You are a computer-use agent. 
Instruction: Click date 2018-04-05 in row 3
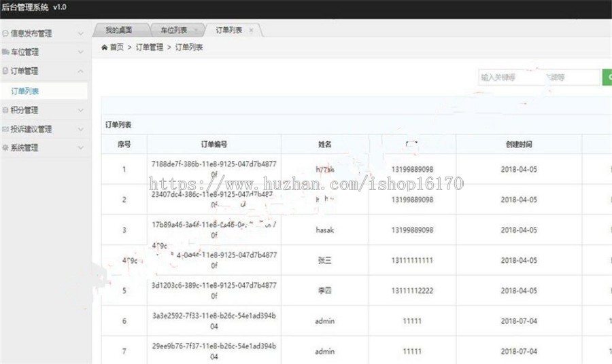[x=519, y=230]
